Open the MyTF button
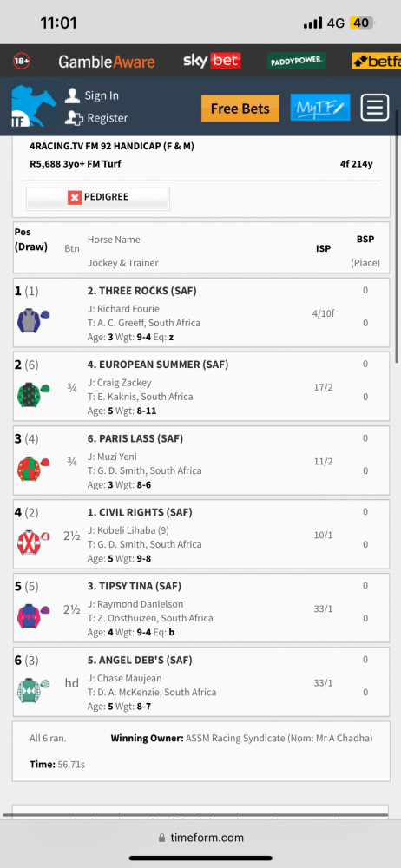The height and width of the screenshot is (868, 401). click(x=320, y=108)
